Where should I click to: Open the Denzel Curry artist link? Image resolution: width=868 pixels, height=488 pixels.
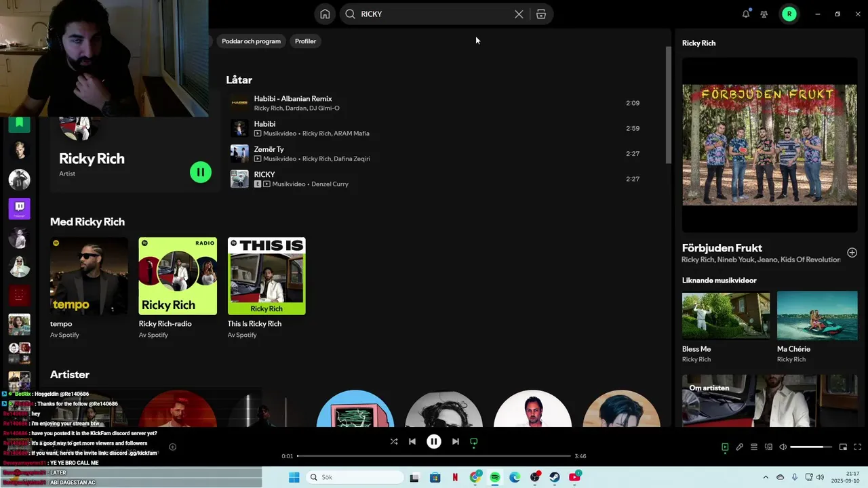coord(330,184)
